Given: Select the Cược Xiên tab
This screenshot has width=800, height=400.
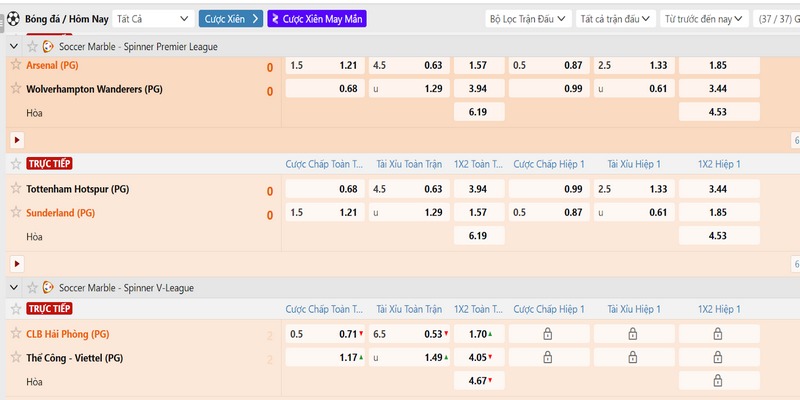Looking at the screenshot, I should click(231, 18).
